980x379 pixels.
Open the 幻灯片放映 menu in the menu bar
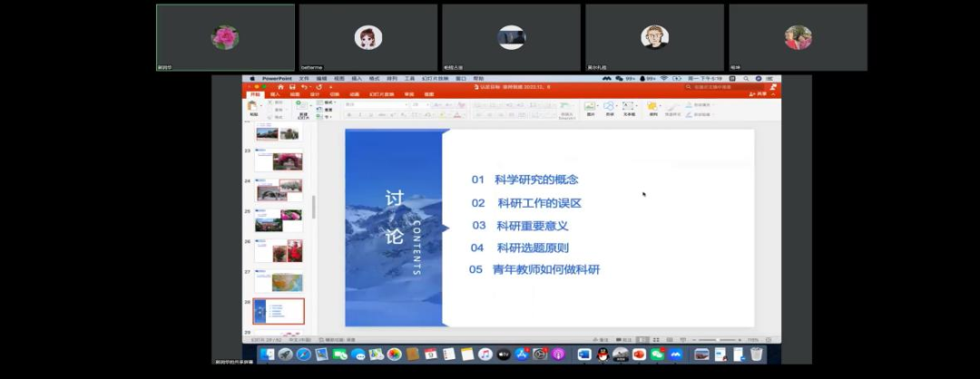point(435,79)
